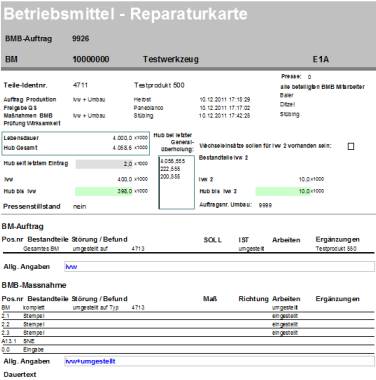Viewport: 376px width, 380px height.
Task: Select the grey Hub seit letztem Eintrag field
Action: 104,164
